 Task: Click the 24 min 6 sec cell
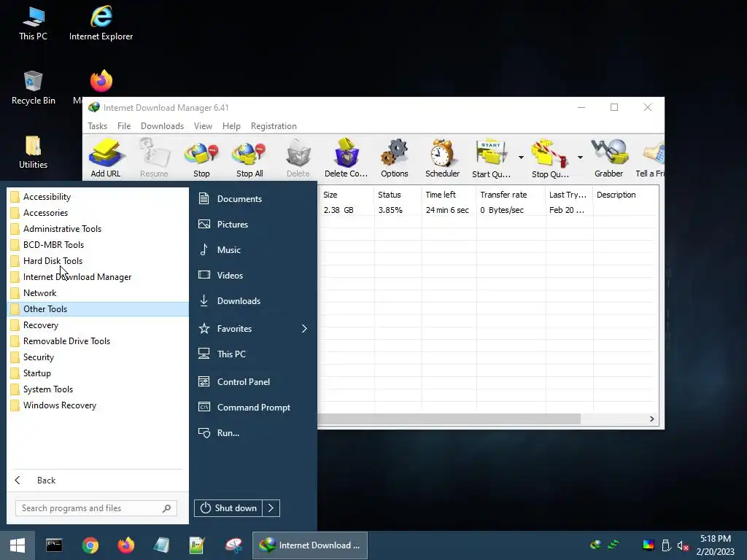click(x=447, y=210)
